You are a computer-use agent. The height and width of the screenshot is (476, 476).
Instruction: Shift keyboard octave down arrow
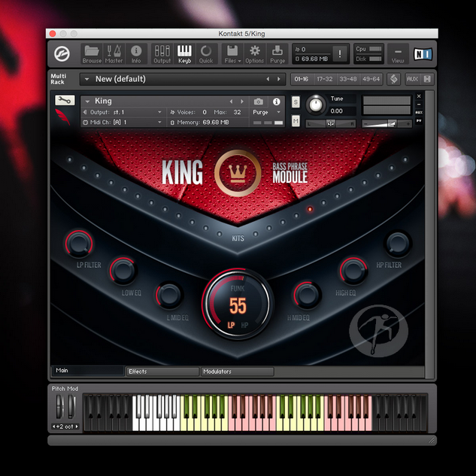[54, 426]
